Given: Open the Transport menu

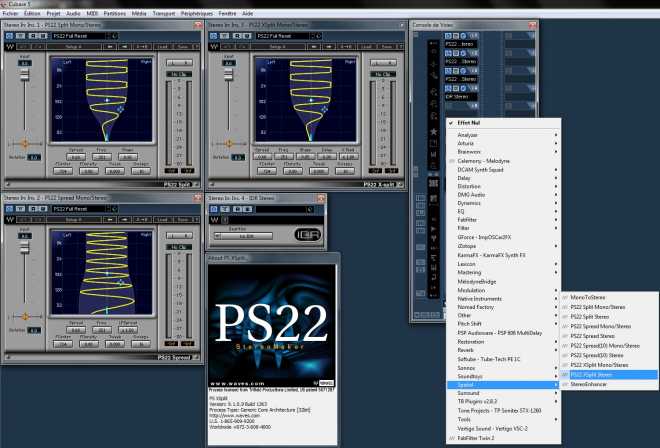Looking at the screenshot, I should 164,13.
